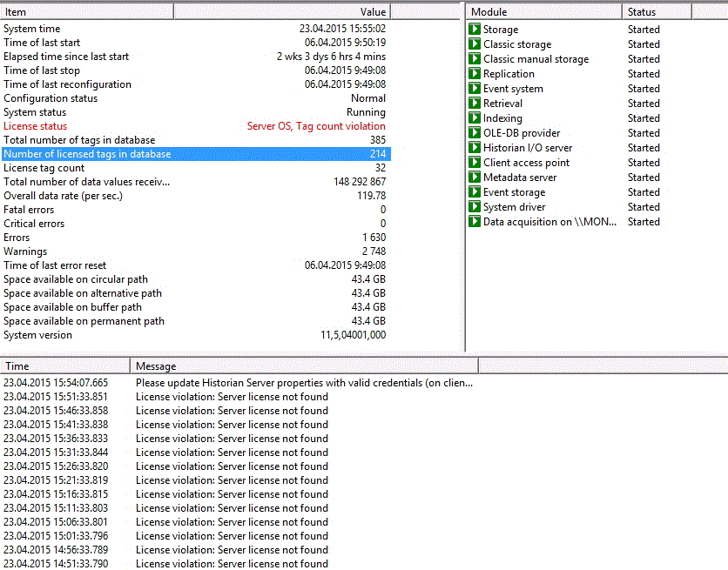Sort messages by the Time column header
The image size is (728, 570).
pyautogui.click(x=65, y=366)
